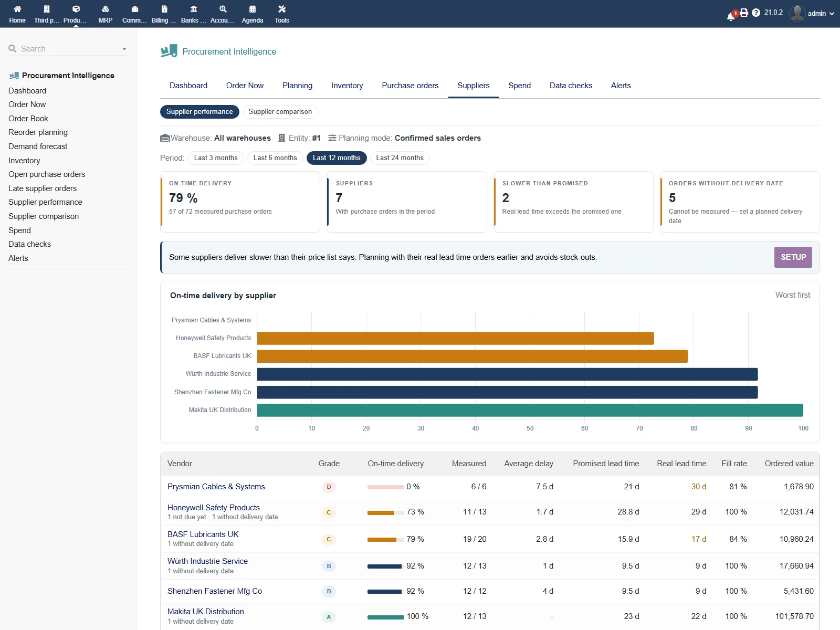Image resolution: width=840 pixels, height=630 pixels.
Task: Open the Banks module icon
Action: click(x=194, y=9)
